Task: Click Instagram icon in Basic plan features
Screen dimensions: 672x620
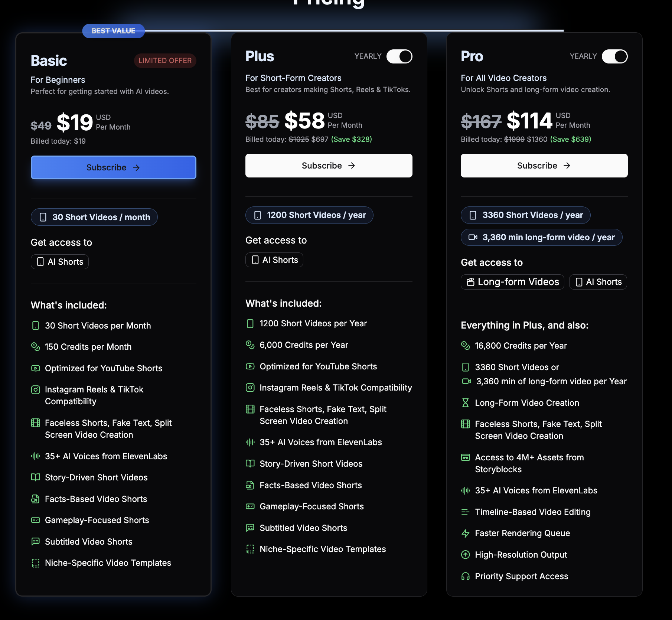Action: click(36, 389)
